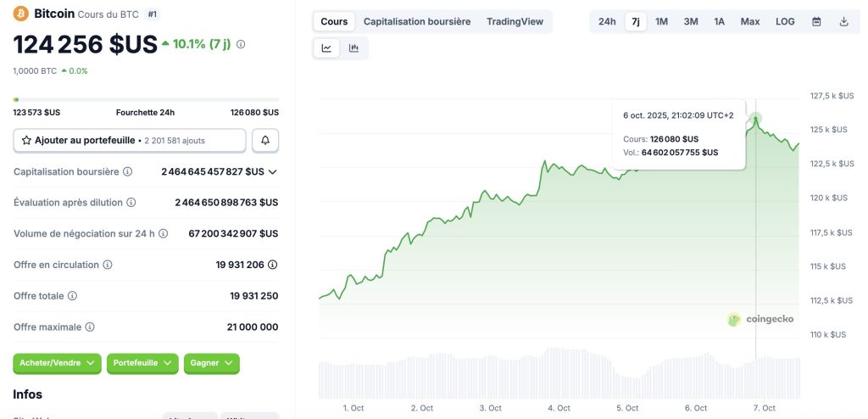This screenshot has width=868, height=419.
Task: Open the calendar date range picker
Action: tap(816, 21)
